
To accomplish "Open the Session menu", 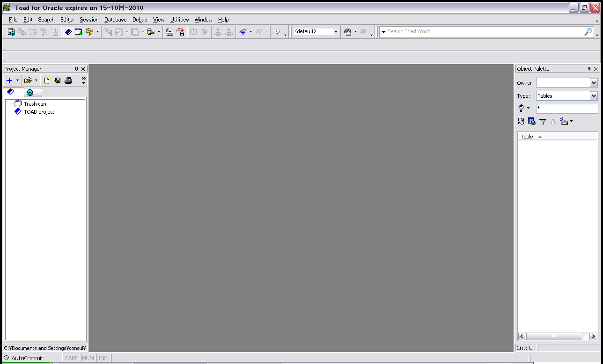I will (89, 20).
